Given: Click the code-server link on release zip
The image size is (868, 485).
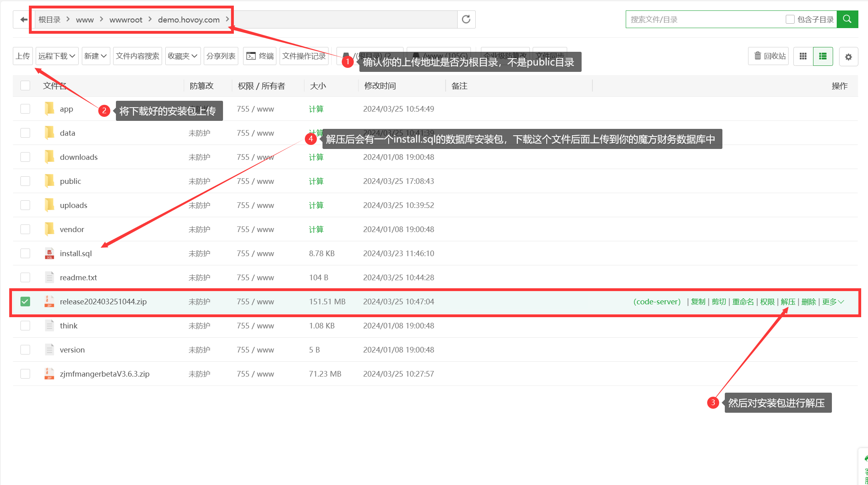Looking at the screenshot, I should click(x=657, y=302).
